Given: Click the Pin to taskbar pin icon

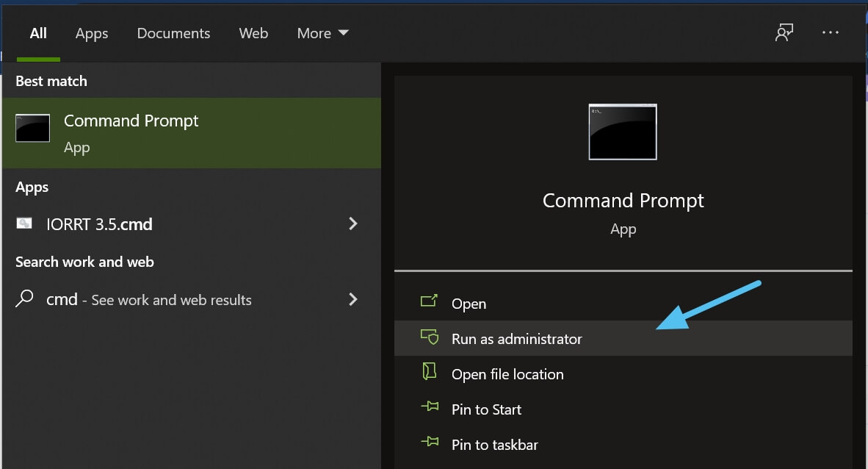Looking at the screenshot, I should 430,442.
